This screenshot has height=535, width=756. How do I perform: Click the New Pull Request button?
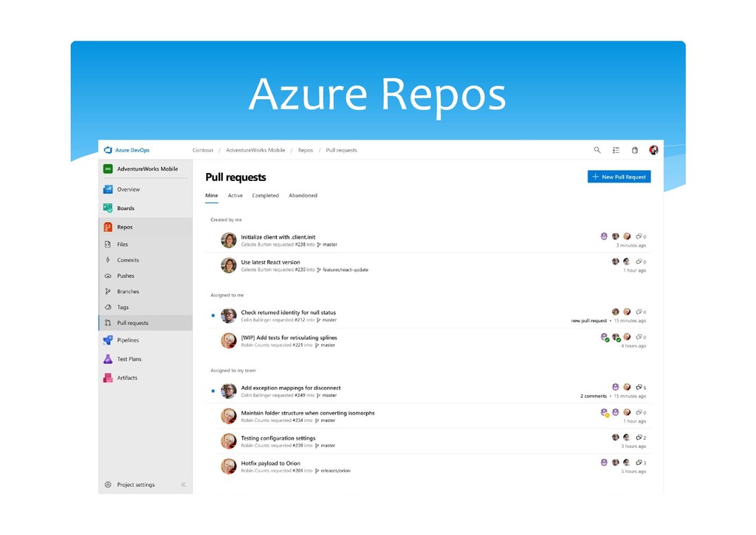[x=619, y=177]
